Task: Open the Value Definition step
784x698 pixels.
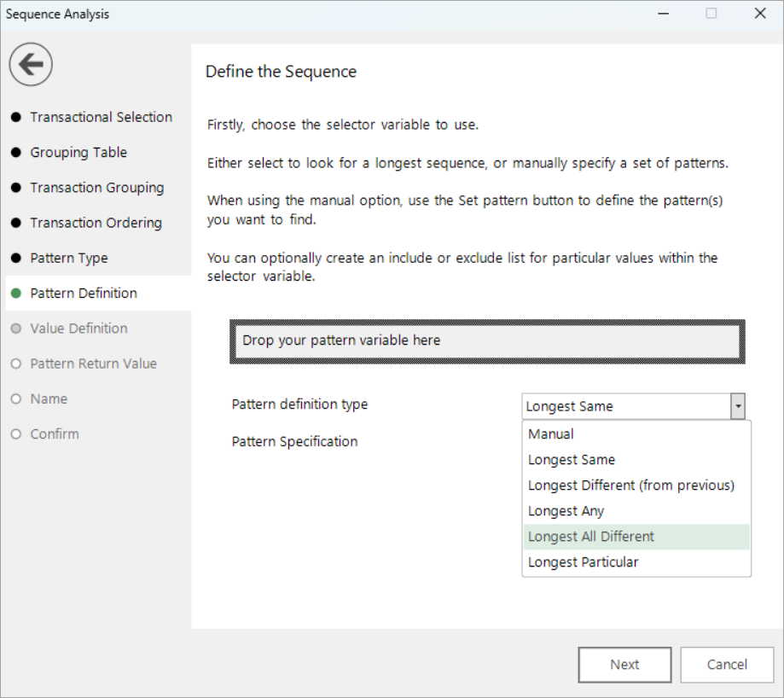Action: pos(69,329)
